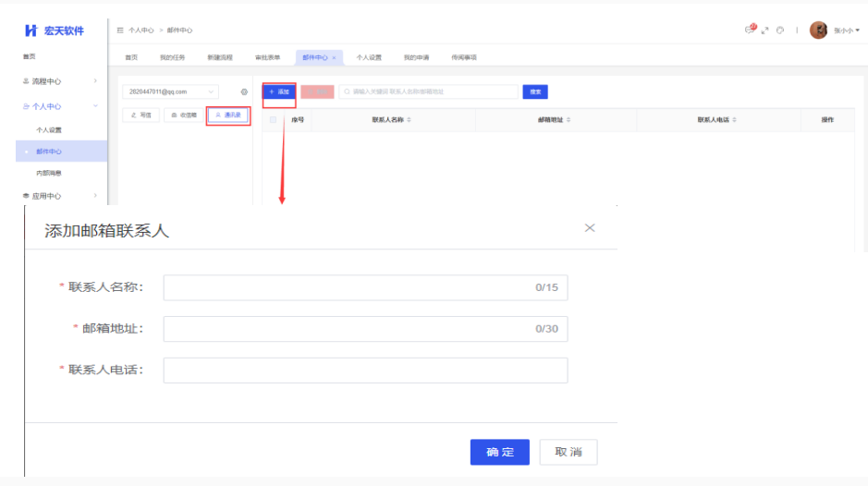Select 邮件中心 in the sidebar
868x486 pixels.
[x=61, y=152]
